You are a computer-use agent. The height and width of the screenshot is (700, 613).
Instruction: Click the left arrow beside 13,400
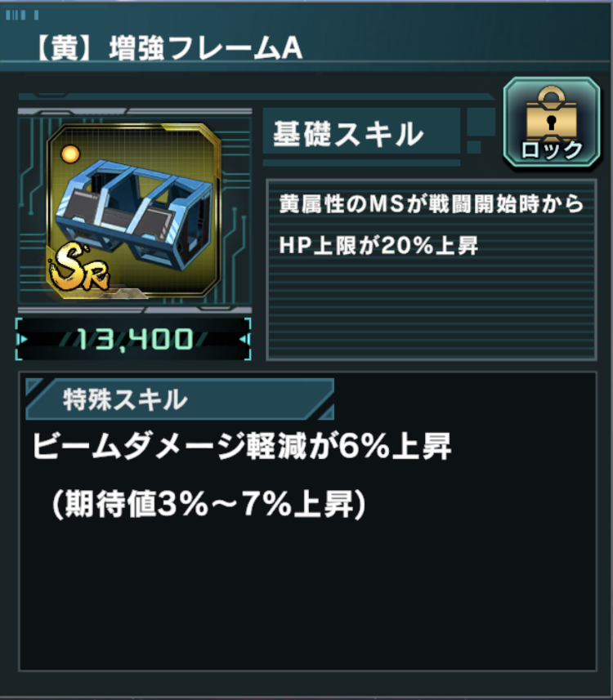pyautogui.click(x=22, y=339)
